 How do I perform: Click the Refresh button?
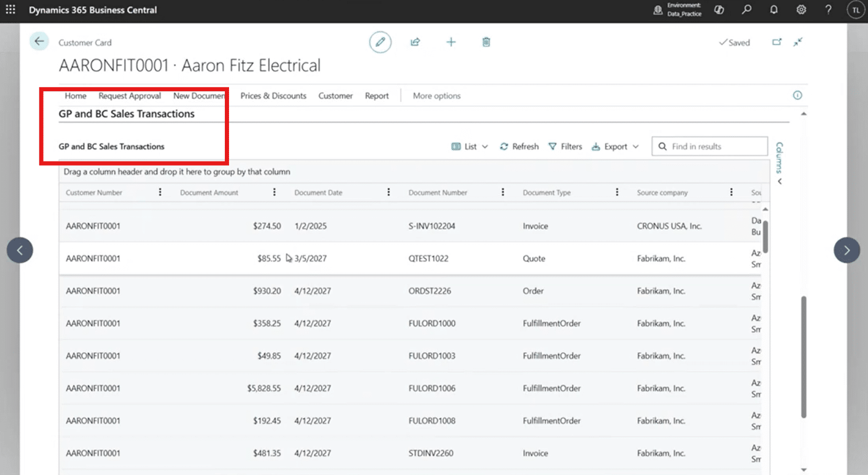[519, 147]
